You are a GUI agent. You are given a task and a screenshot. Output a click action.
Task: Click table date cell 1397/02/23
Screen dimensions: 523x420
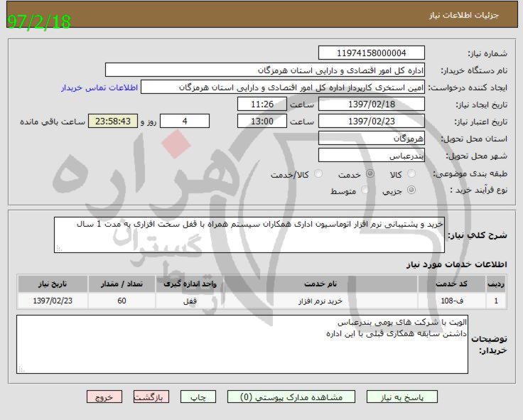tap(53, 301)
